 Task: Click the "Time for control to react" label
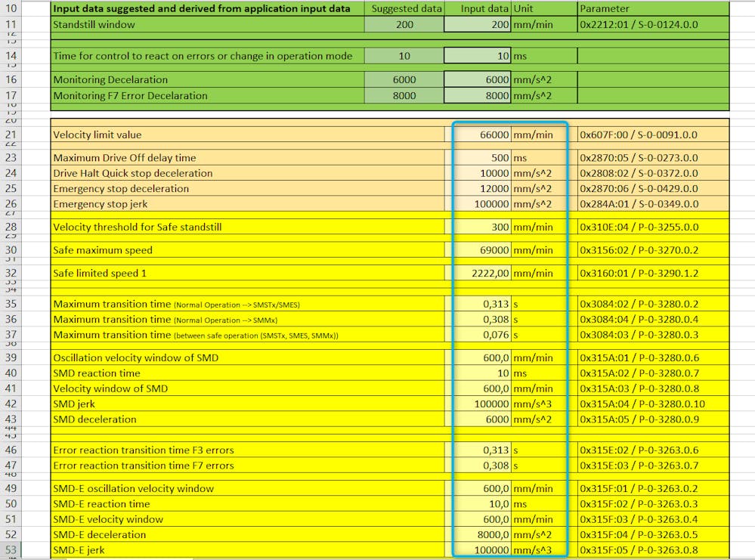208,56
